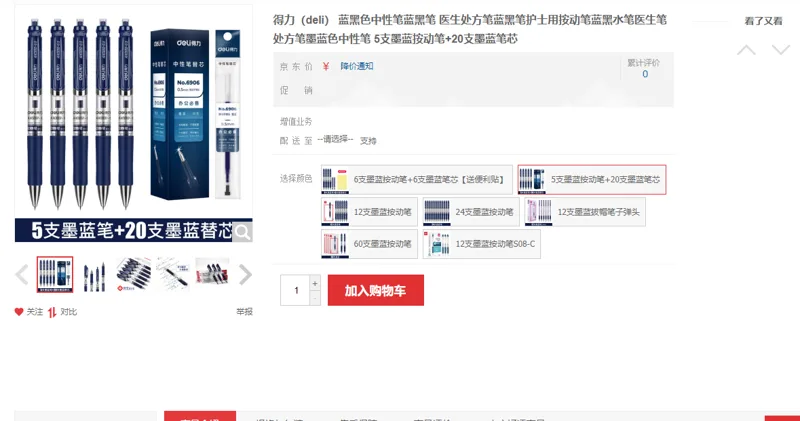Click the main product image

coord(134,123)
